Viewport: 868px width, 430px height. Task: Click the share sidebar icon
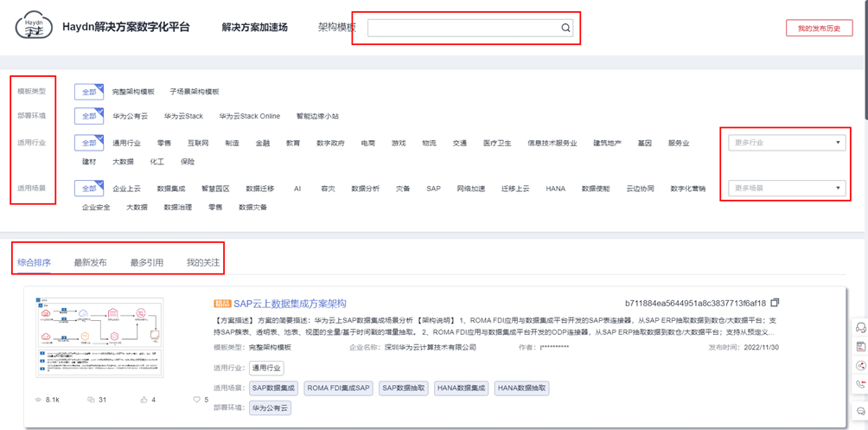860,365
